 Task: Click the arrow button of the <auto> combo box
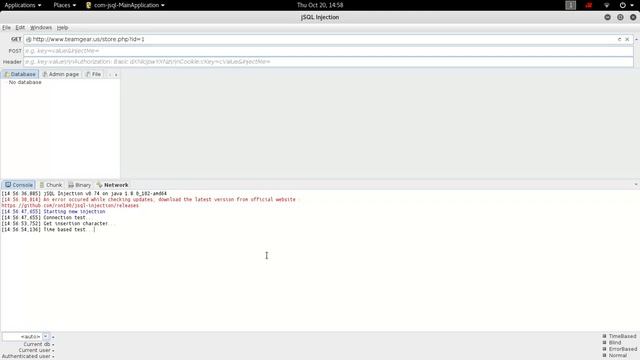[x=46, y=337]
